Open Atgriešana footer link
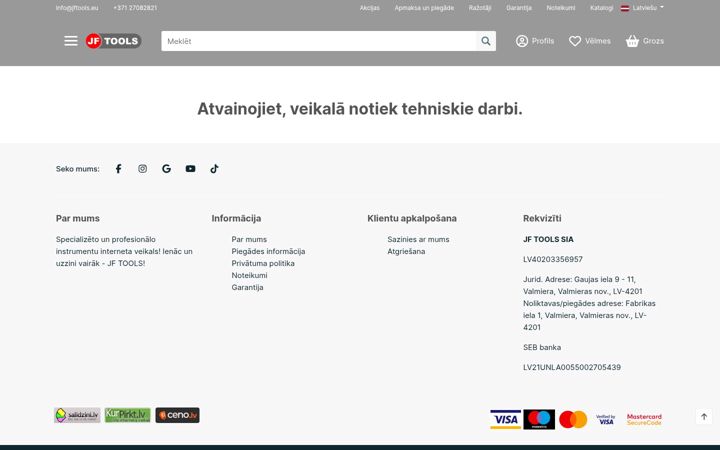Screen dimensions: 720x450 tap(406, 251)
